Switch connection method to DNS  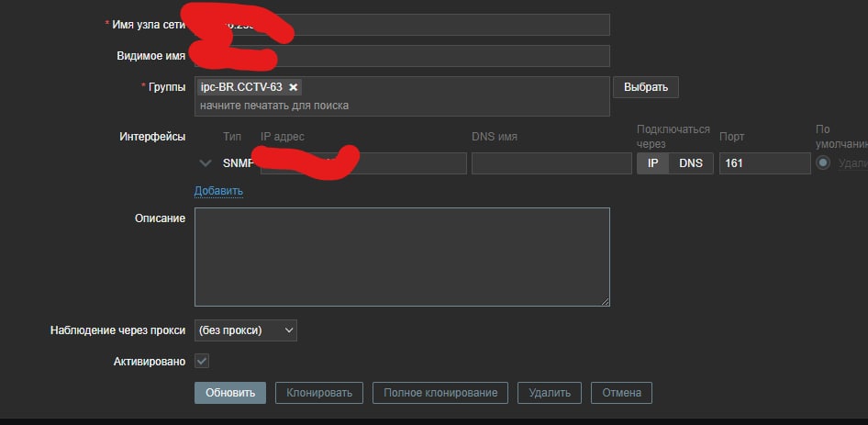click(691, 163)
